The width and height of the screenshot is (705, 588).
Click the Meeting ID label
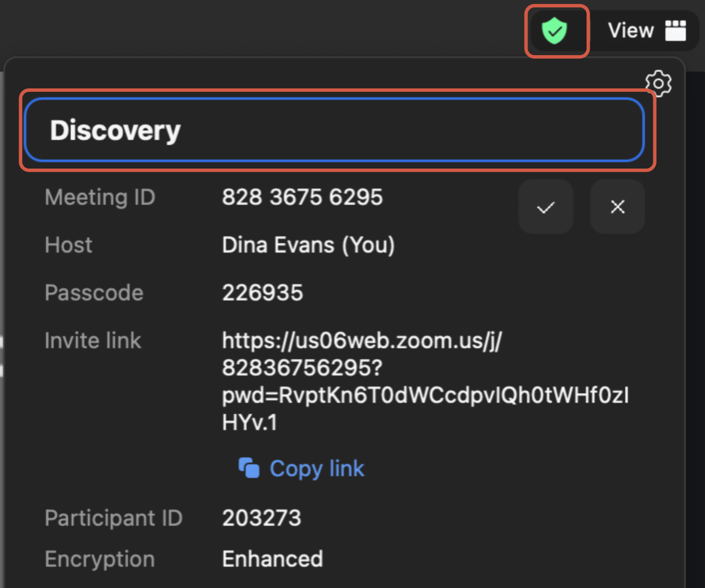100,197
